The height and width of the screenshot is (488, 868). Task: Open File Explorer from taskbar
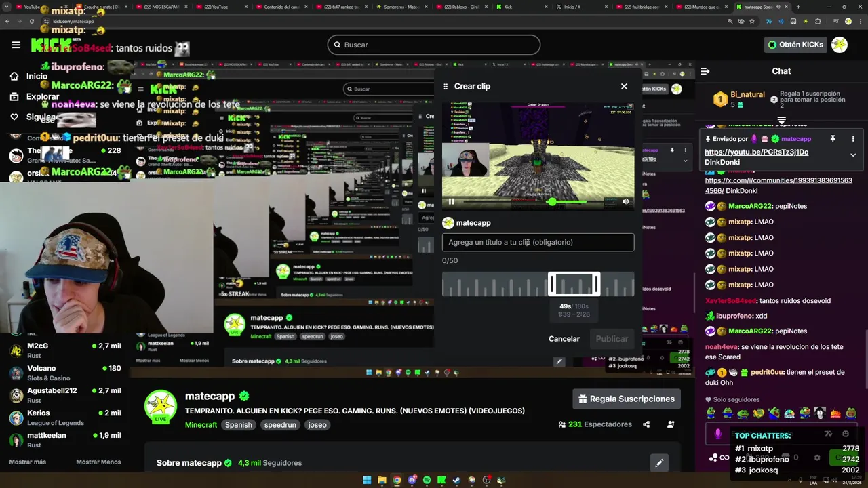click(x=382, y=480)
